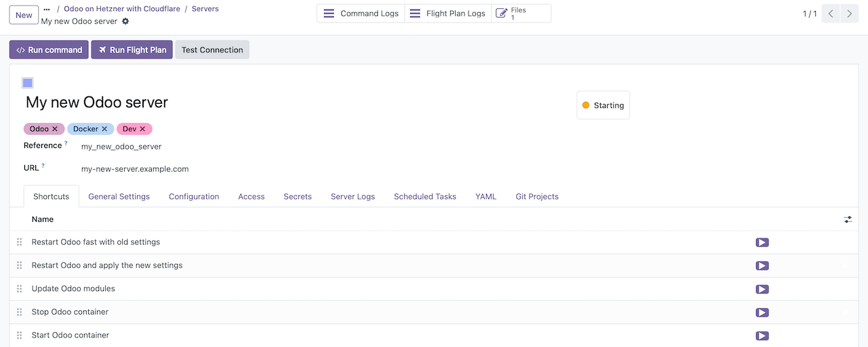
Task: Run the 'Restart Odoo fast with old settings' shortcut
Action: (762, 242)
